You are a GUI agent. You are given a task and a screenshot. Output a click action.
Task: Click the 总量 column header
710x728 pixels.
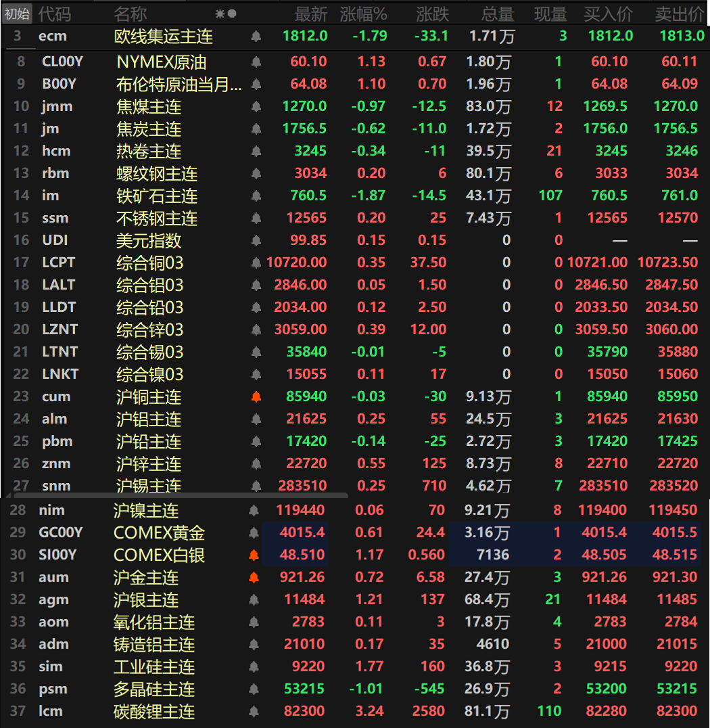pyautogui.click(x=498, y=14)
